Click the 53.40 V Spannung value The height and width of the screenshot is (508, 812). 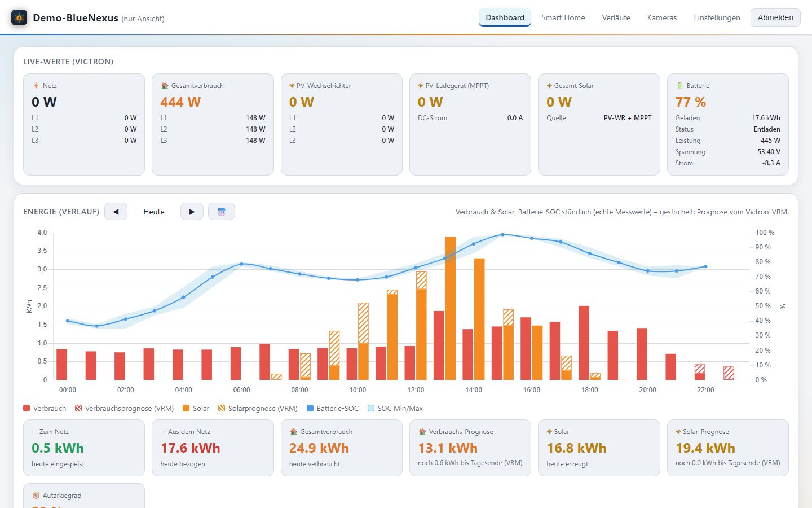(769, 152)
